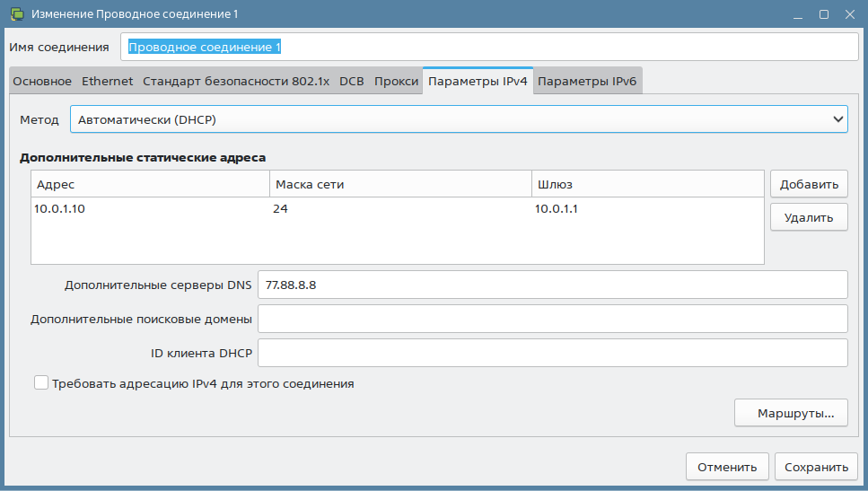Focus the Дополнительные поисковые домены field

pyautogui.click(x=551, y=319)
